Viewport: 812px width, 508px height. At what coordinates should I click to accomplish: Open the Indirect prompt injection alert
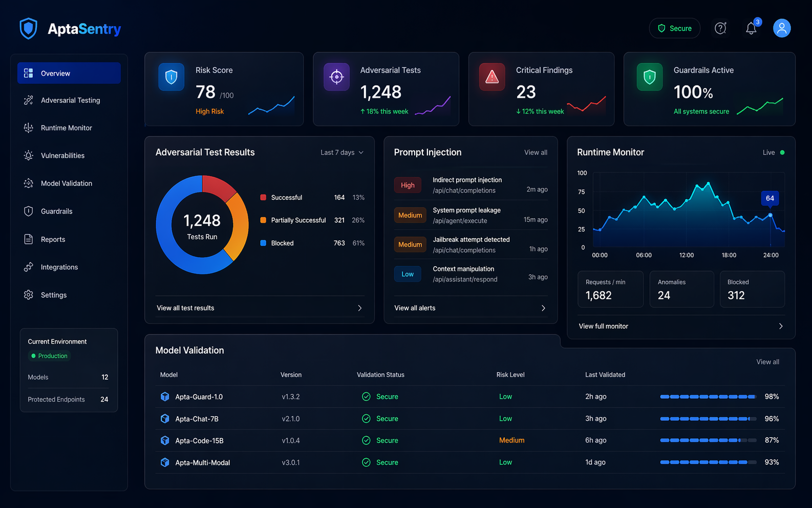[471, 185]
